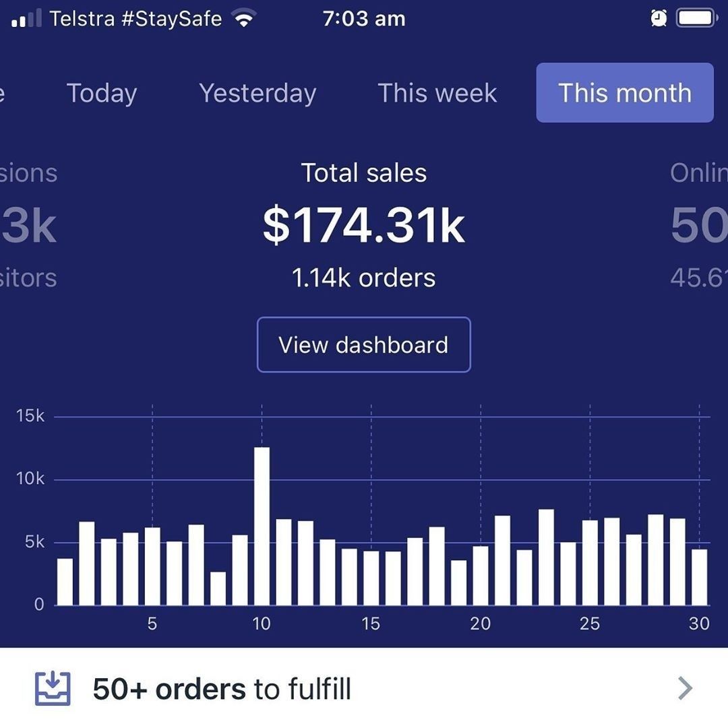Tap the first bar in sales chart
The width and height of the screenshot is (728, 728).
pos(65,582)
